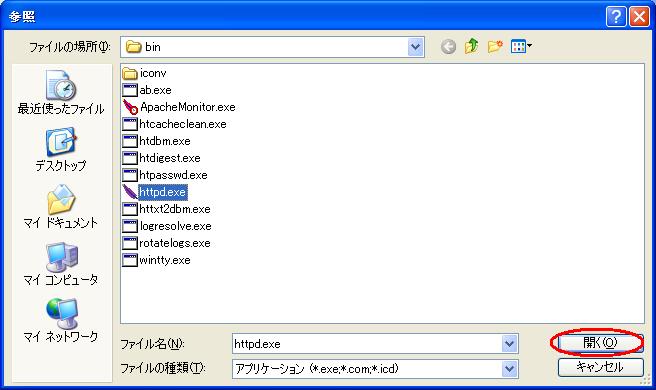The width and height of the screenshot is (656, 390).
Task: Click the 開く(O) button
Action: [x=600, y=343]
